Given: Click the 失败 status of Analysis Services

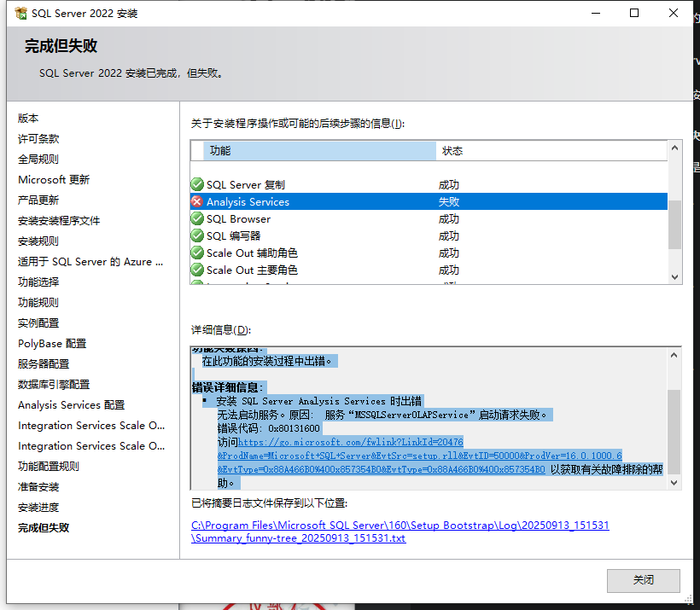Looking at the screenshot, I should tap(449, 201).
